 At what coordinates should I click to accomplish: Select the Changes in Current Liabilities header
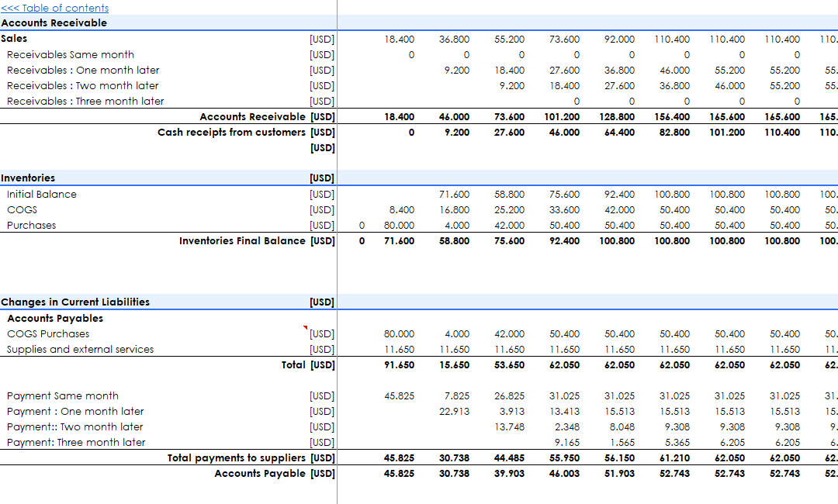75,302
